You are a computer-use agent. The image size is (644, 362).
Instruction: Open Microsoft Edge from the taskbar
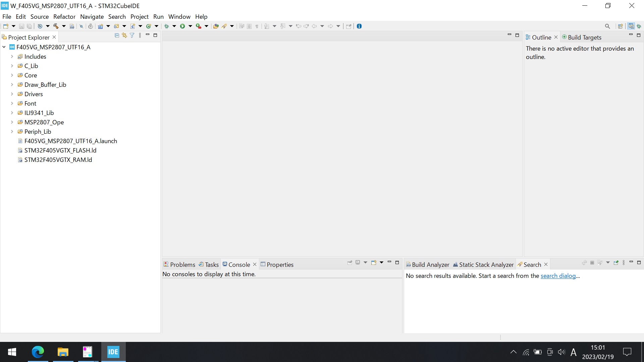tap(38, 352)
